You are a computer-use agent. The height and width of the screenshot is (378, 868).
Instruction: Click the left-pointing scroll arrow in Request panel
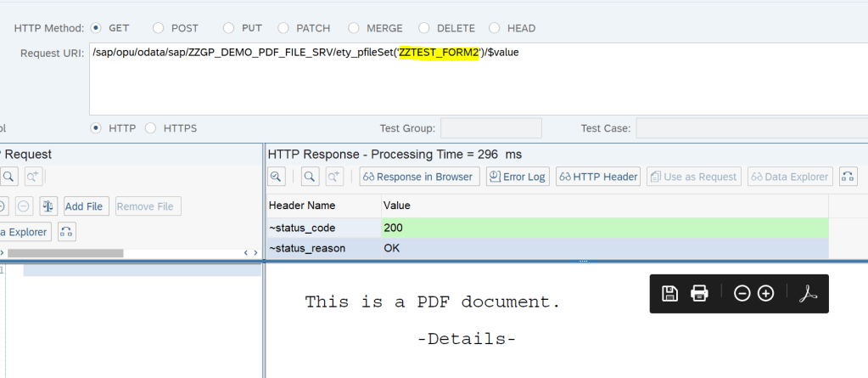pyautogui.click(x=246, y=253)
